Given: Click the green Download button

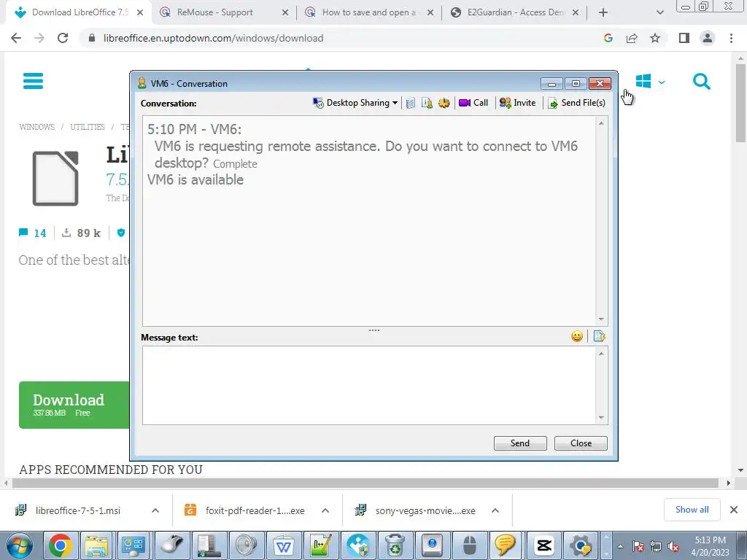Looking at the screenshot, I should tap(74, 405).
